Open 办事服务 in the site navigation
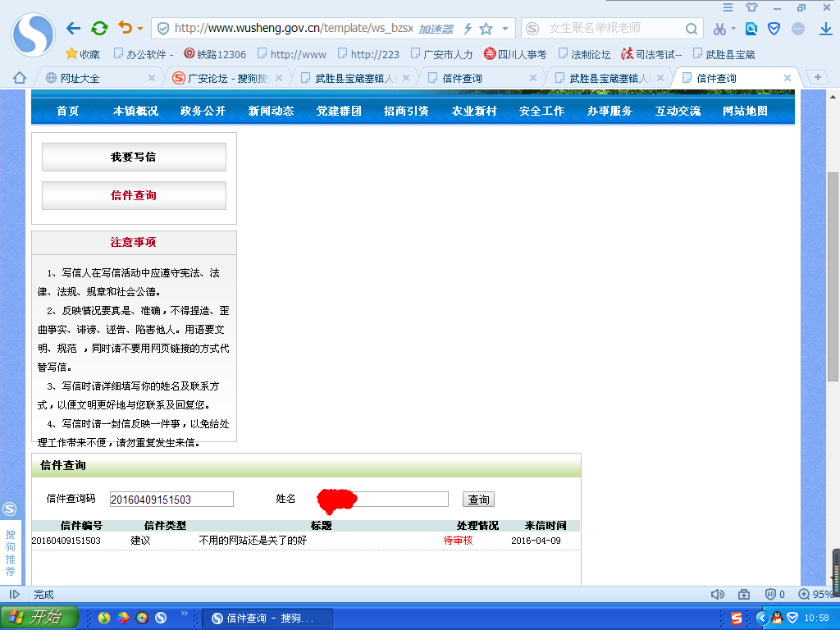Image resolution: width=840 pixels, height=630 pixels. pyautogui.click(x=609, y=111)
